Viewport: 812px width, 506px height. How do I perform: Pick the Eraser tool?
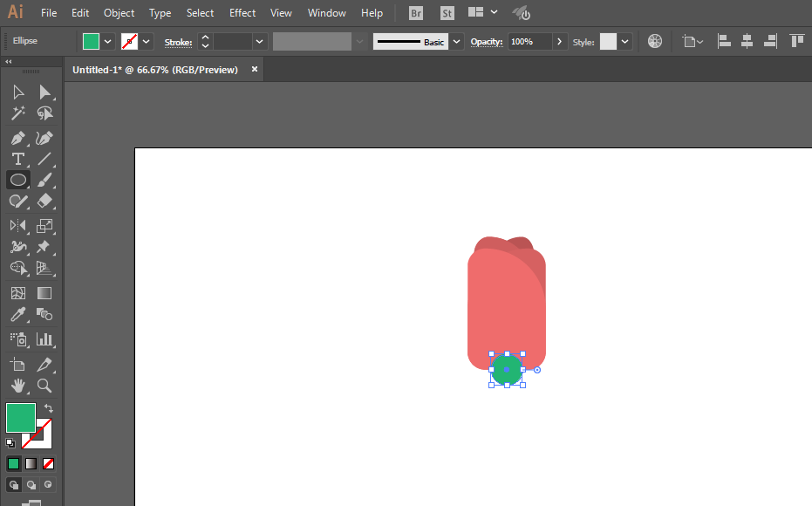[44, 201]
